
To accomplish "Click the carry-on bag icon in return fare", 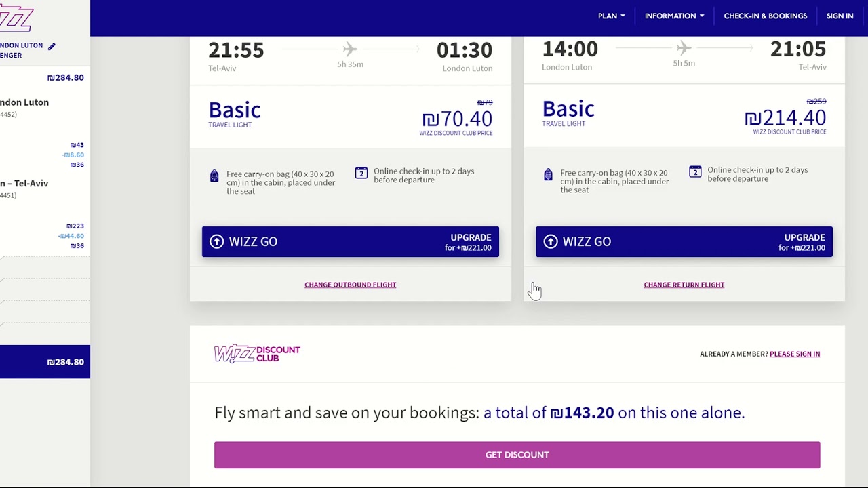I will pyautogui.click(x=548, y=175).
